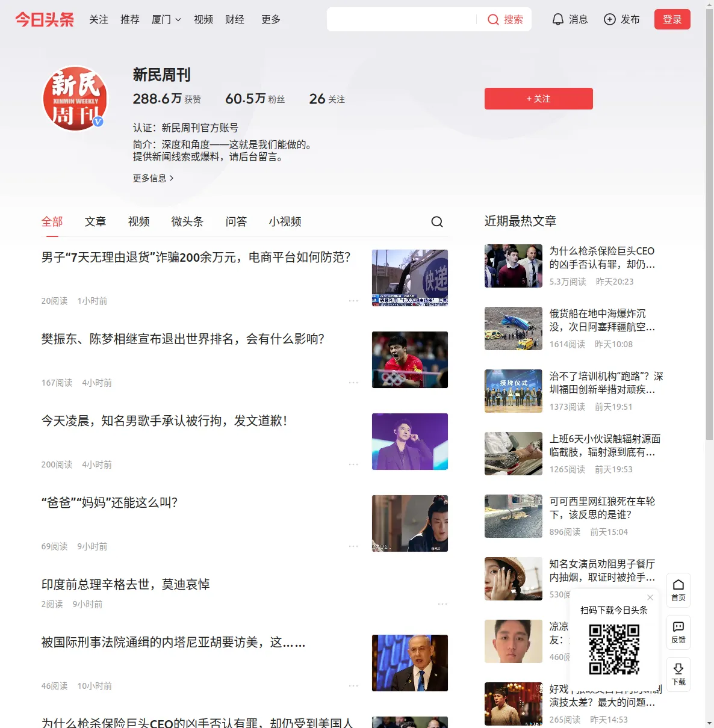Viewport: 714px width, 728px height.
Task: Open hot article 治不了培训机构“跑路”
Action: tap(606, 383)
